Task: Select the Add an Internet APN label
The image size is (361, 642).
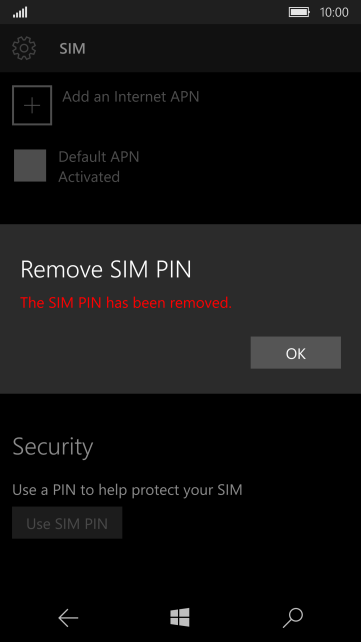Action: point(131,97)
